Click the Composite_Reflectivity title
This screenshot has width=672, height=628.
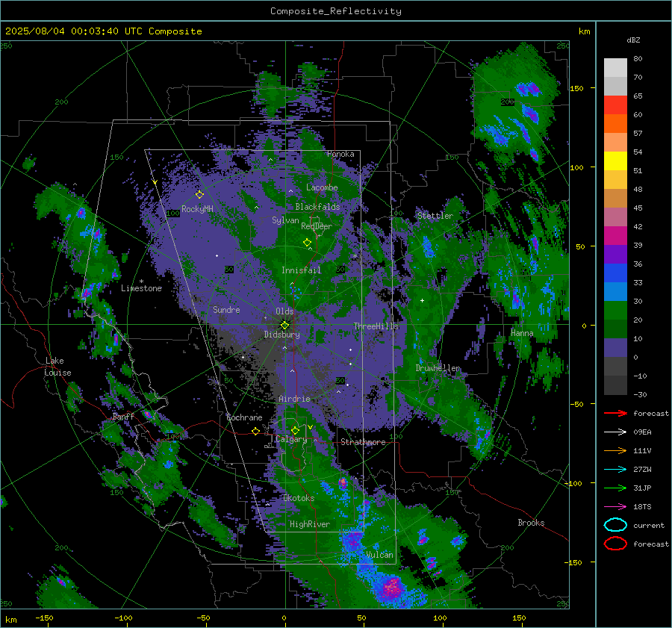tap(336, 11)
